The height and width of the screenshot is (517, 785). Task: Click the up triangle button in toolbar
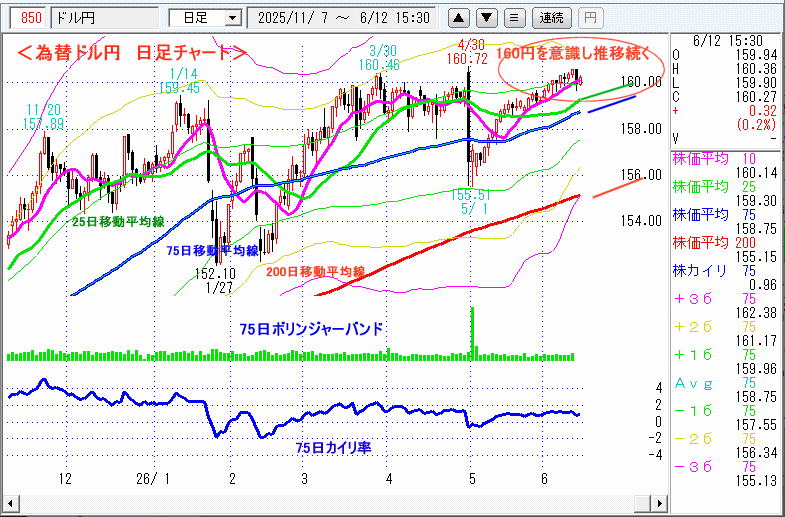[x=459, y=19]
